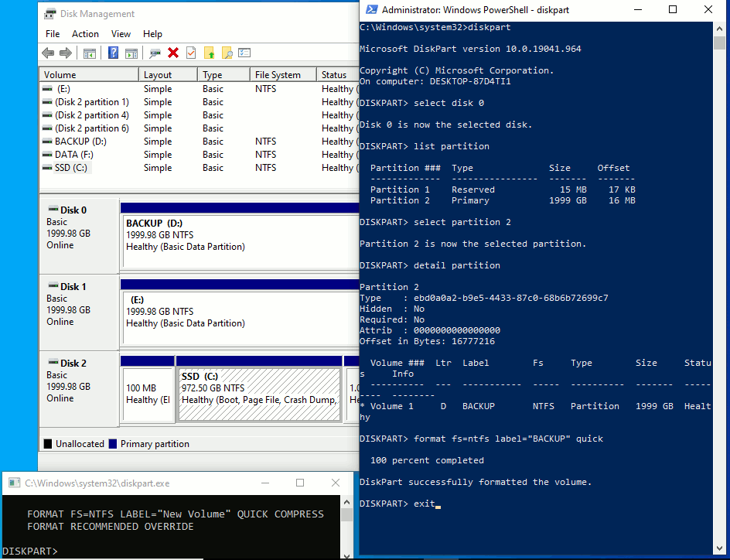730x560 pixels.
Task: Select the SSD (C:) volume in the list
Action: tap(200, 168)
